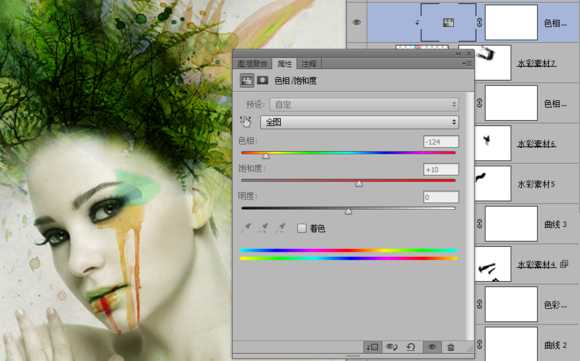Select the on-image targeted adjustment hand tool
The width and height of the screenshot is (580, 361).
(246, 122)
